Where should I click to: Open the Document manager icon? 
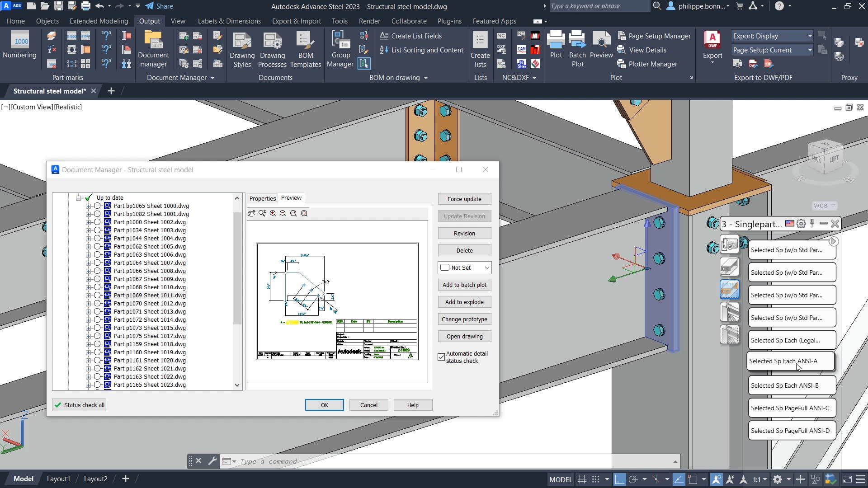(x=153, y=49)
